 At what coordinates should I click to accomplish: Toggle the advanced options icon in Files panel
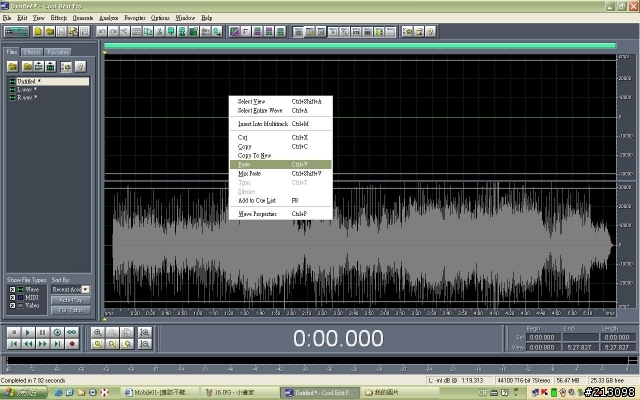[x=66, y=66]
